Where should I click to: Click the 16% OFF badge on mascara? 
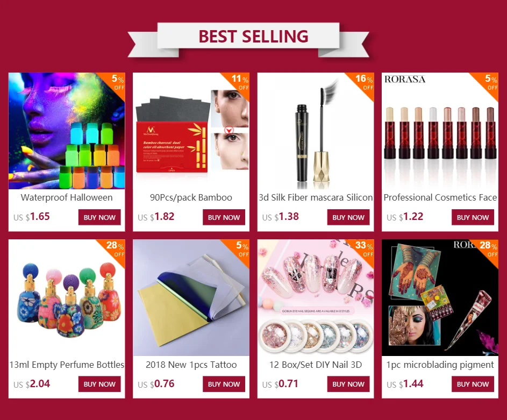point(363,83)
